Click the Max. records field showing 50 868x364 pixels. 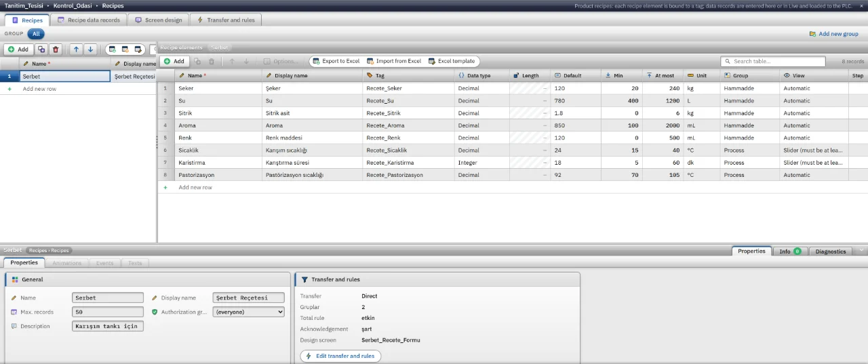108,312
